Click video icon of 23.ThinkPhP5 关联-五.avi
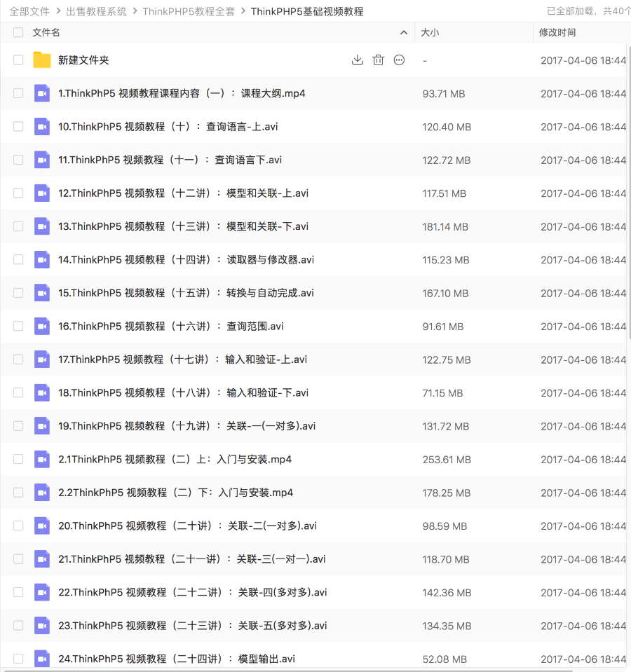The image size is (631, 672). pos(42,626)
